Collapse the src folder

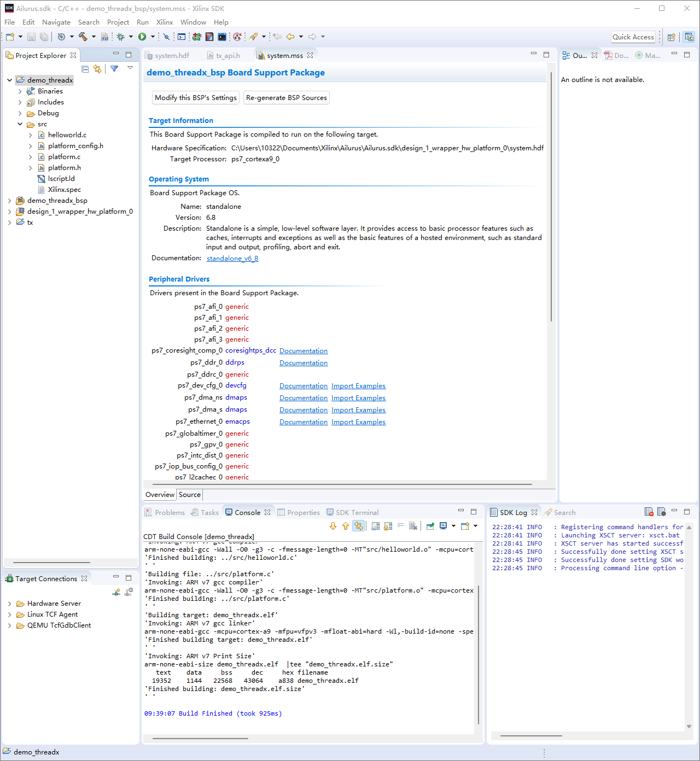(x=20, y=124)
